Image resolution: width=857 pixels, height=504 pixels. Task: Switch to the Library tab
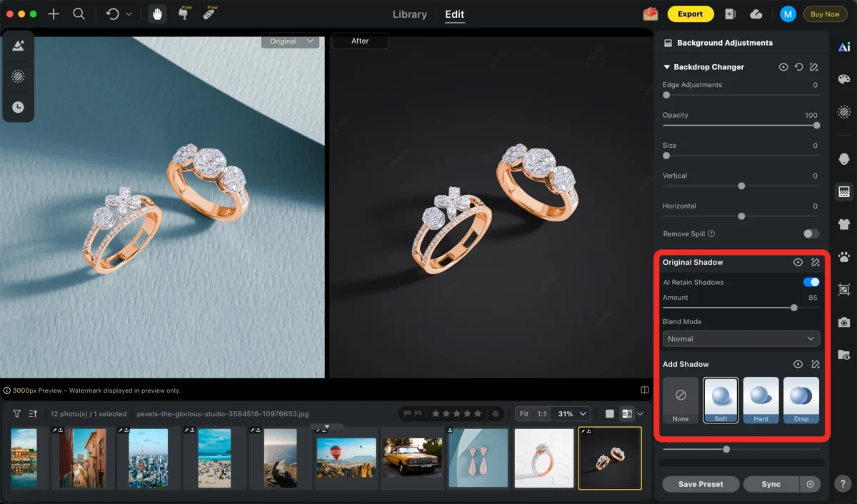pos(409,14)
